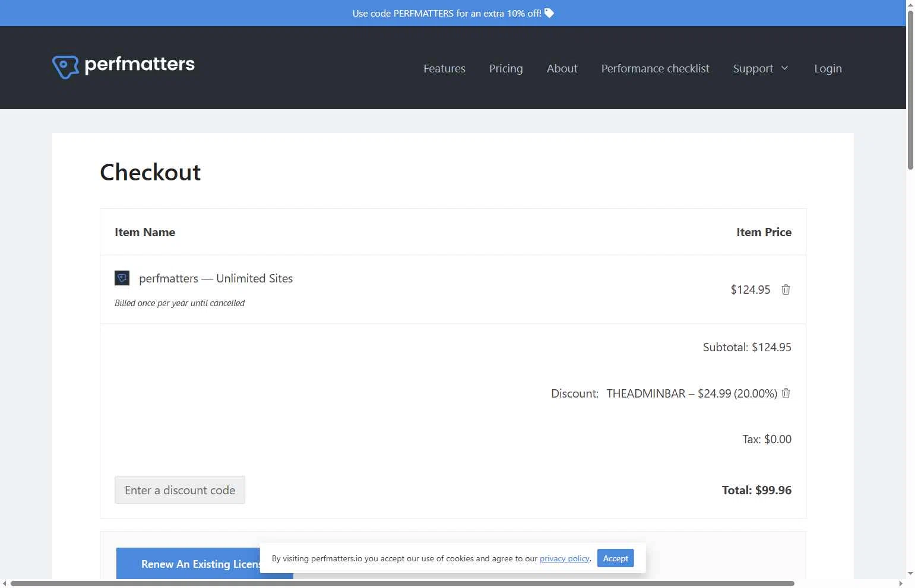Image resolution: width=915 pixels, height=588 pixels.
Task: Click the scroll left arrow
Action: point(5,583)
